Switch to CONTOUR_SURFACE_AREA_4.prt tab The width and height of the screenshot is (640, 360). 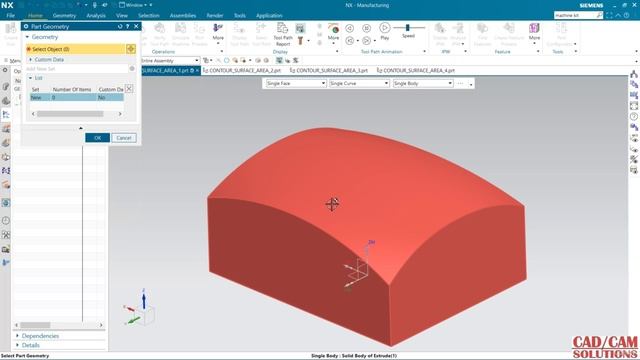click(x=416, y=70)
